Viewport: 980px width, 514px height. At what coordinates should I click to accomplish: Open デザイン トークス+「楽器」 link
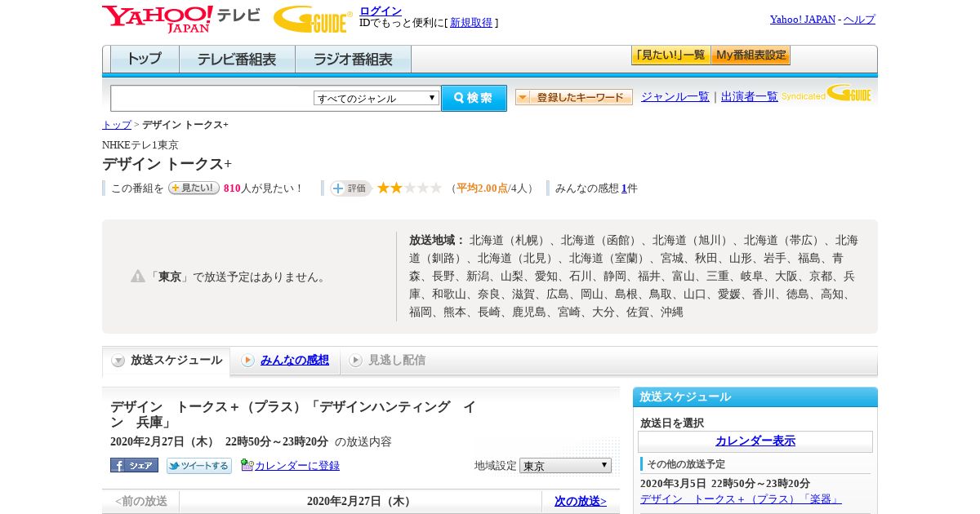click(741, 498)
